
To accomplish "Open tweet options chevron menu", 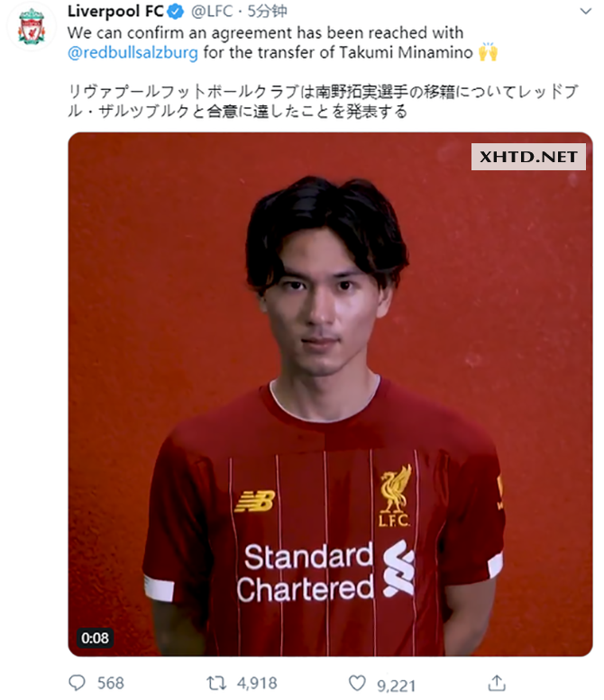I will [585, 11].
